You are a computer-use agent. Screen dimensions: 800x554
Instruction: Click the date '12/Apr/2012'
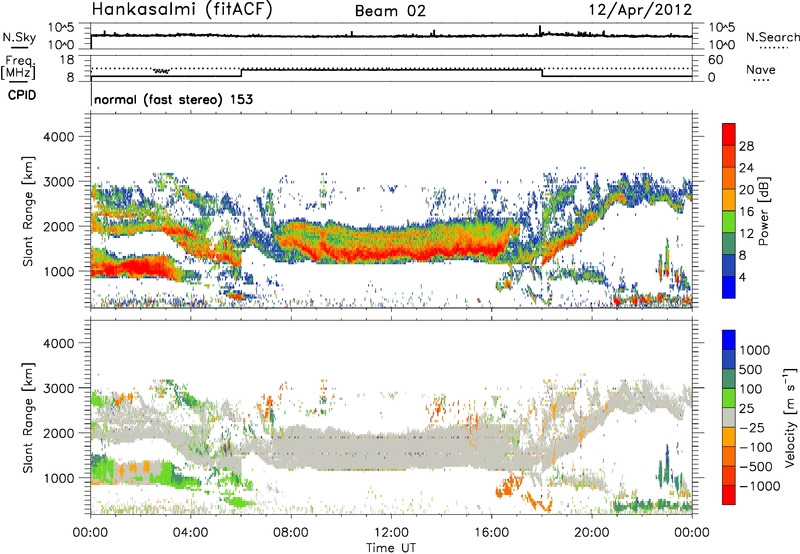(x=640, y=10)
